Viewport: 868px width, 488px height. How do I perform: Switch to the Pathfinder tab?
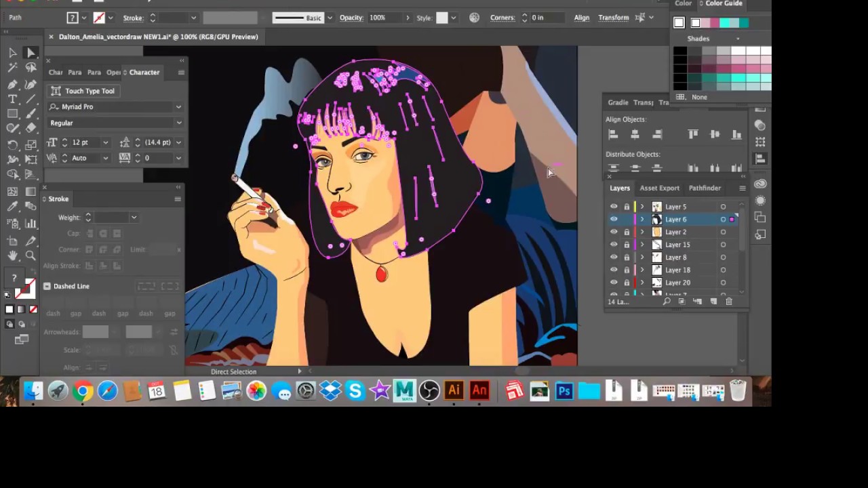coord(705,188)
